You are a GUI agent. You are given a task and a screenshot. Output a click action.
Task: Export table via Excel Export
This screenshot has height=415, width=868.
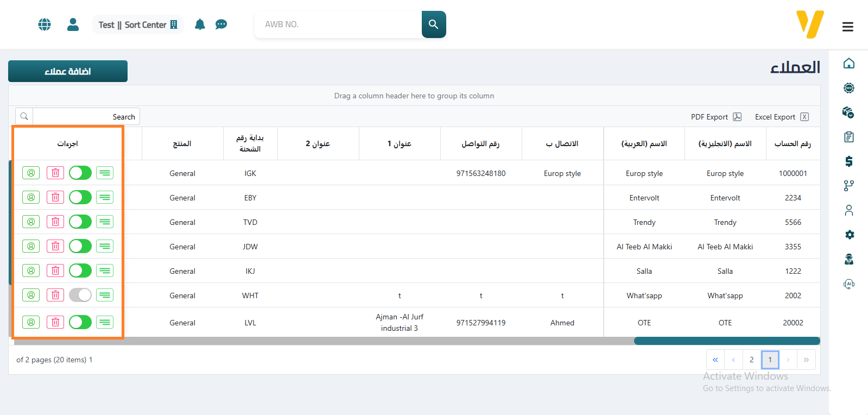pyautogui.click(x=781, y=117)
